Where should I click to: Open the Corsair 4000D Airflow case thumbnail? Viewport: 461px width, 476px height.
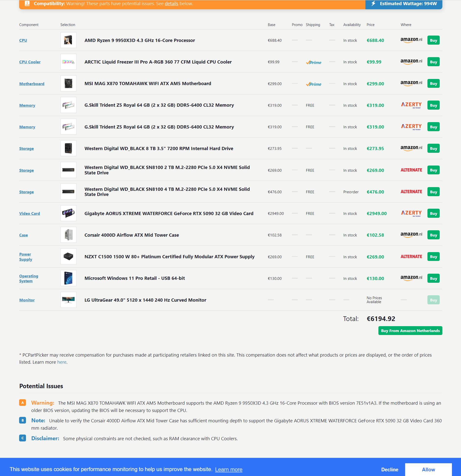(68, 235)
